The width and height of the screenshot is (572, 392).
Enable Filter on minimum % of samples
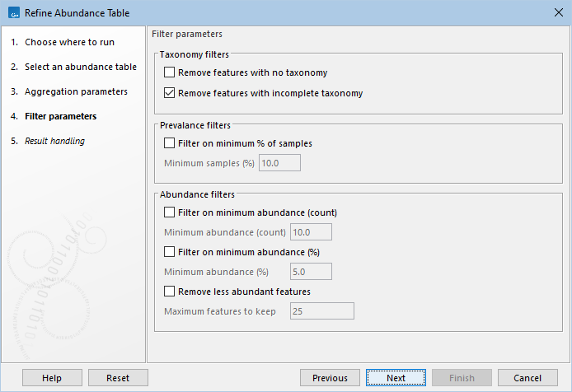(170, 142)
